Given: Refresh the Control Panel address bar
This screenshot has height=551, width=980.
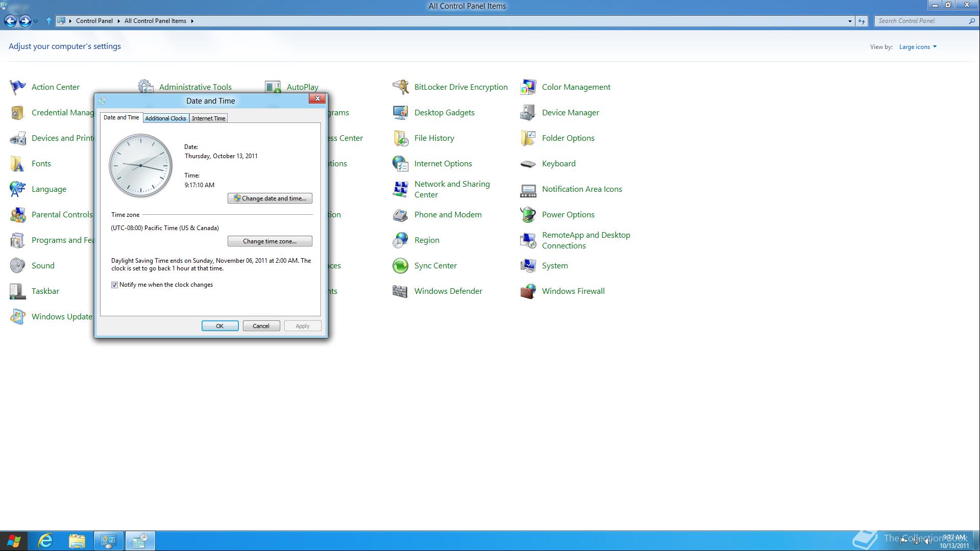Looking at the screenshot, I should pyautogui.click(x=862, y=21).
